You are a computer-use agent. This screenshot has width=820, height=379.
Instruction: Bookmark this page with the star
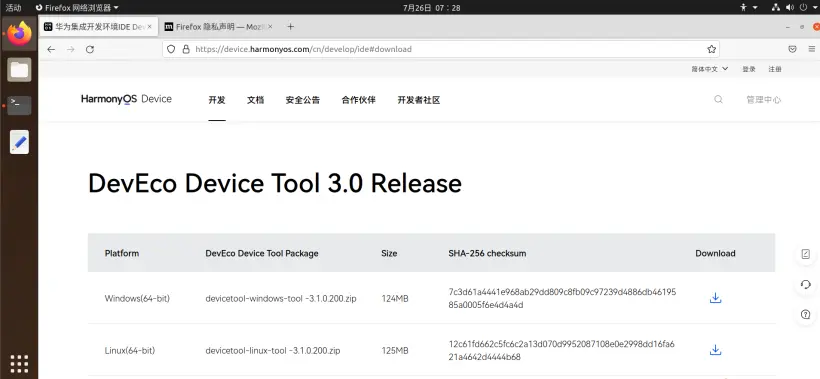711,49
